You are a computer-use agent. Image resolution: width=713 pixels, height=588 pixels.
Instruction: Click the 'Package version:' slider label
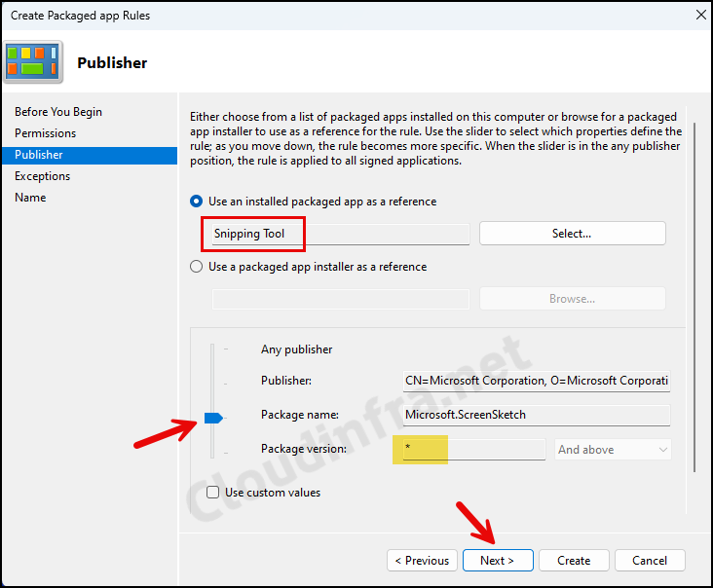coord(304,449)
